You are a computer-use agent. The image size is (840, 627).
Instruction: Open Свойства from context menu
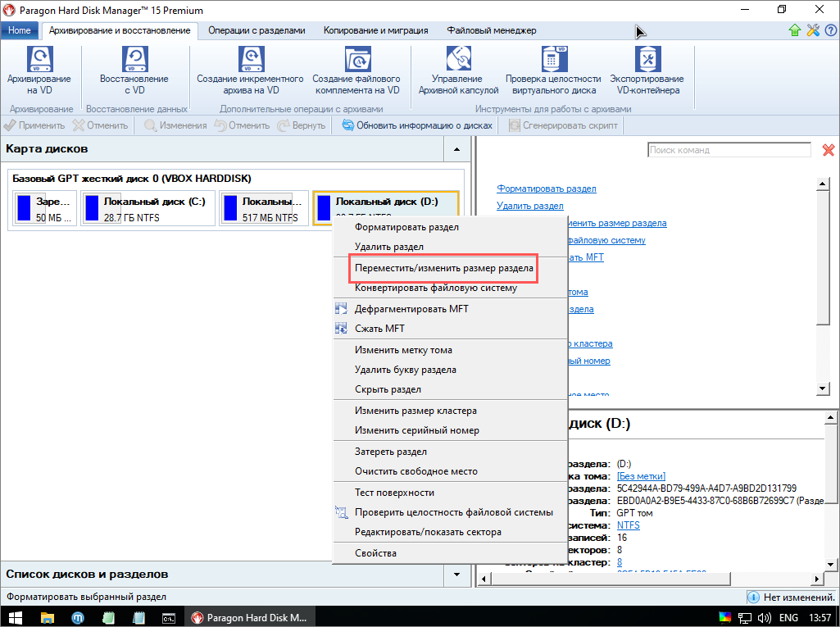click(x=450, y=553)
